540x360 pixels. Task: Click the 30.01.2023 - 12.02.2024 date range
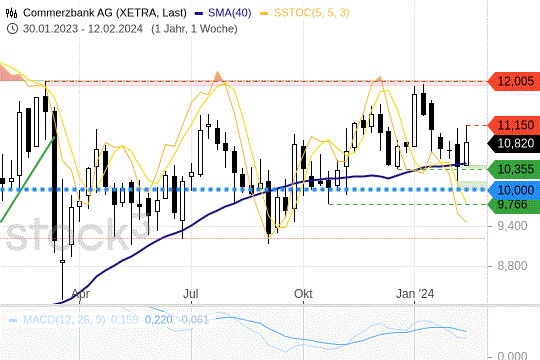[83, 29]
